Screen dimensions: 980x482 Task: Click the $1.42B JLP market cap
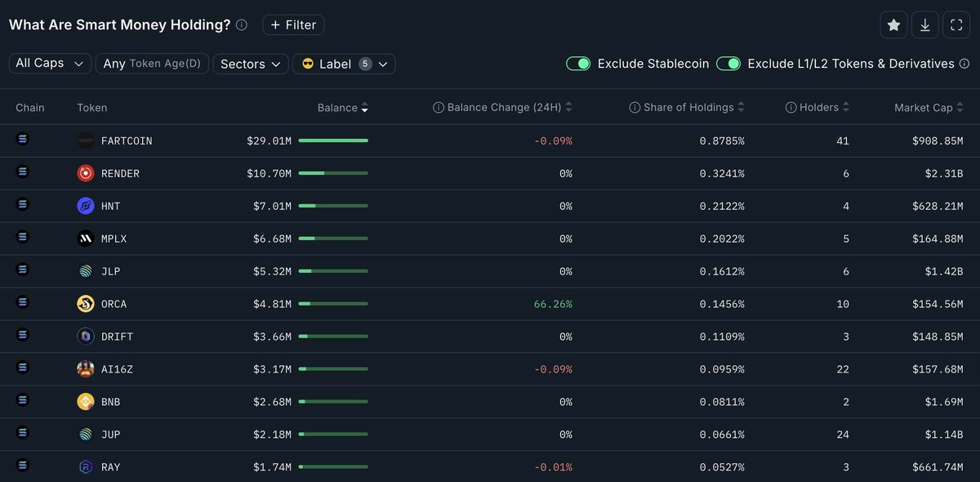pyautogui.click(x=944, y=271)
